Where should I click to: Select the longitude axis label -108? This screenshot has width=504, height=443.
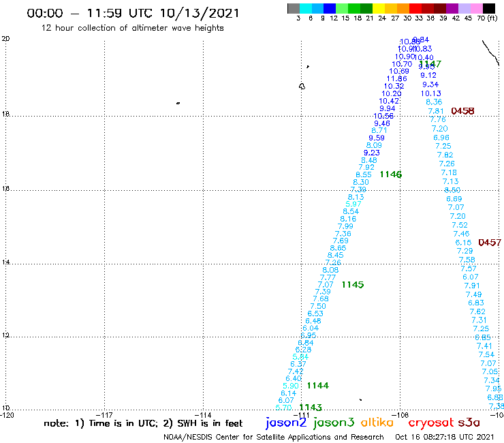coord(400,415)
